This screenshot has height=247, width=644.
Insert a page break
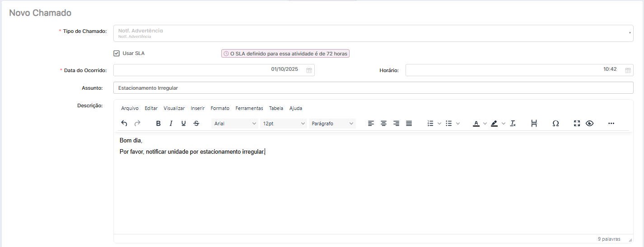click(x=534, y=123)
